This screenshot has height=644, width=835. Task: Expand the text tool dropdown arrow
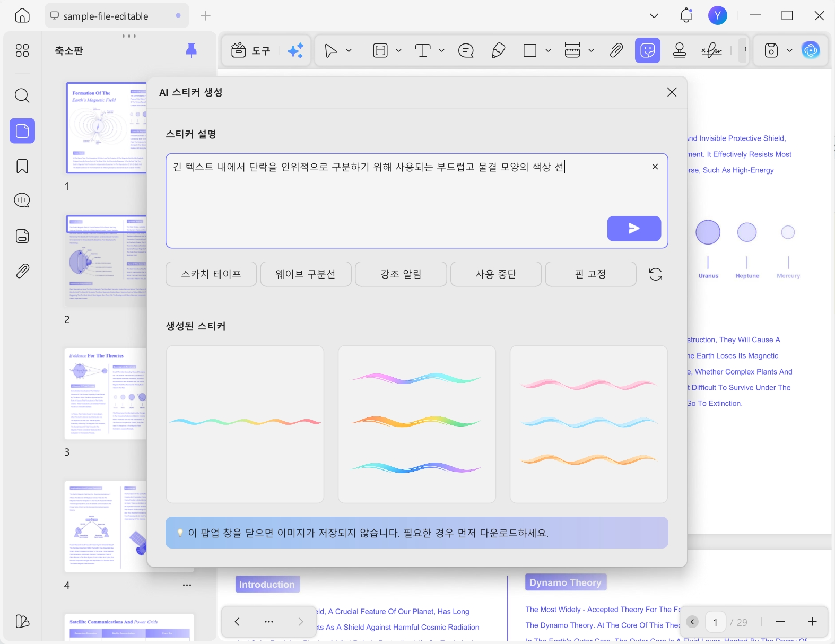tap(441, 50)
